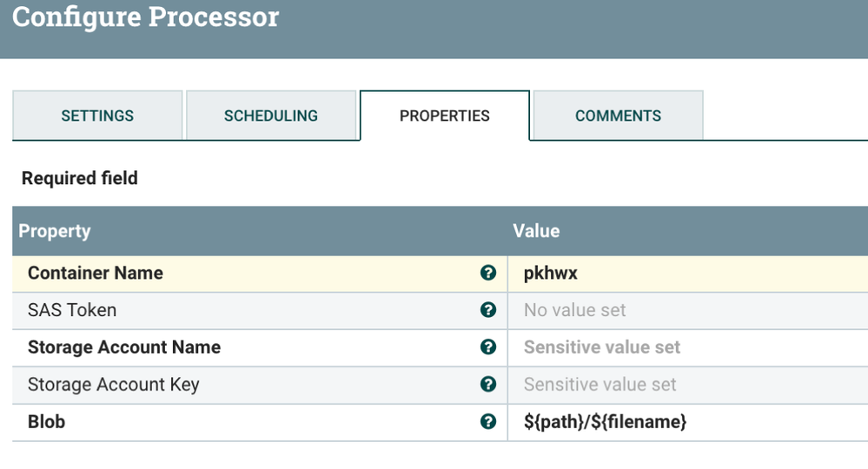Select the Storage Account Name label
This screenshot has height=469, width=868.
click(x=124, y=347)
